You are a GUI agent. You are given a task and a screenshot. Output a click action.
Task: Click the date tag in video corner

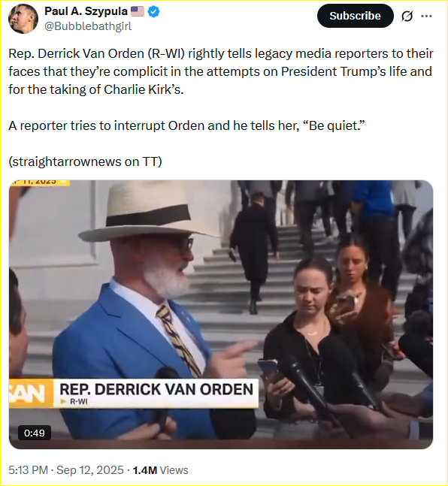39,183
